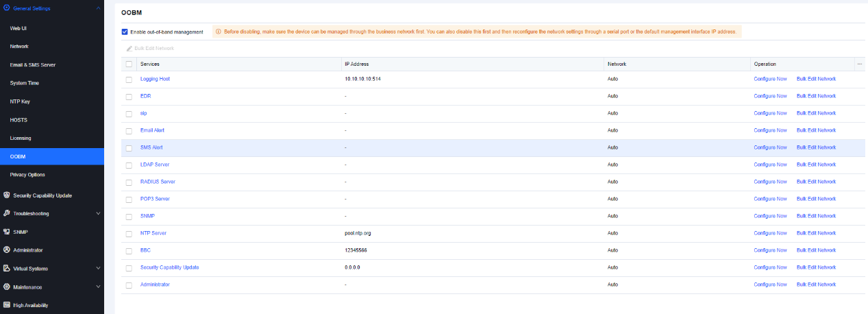Click pool.ntp.org IP address cell
868x314 pixels.
point(358,233)
